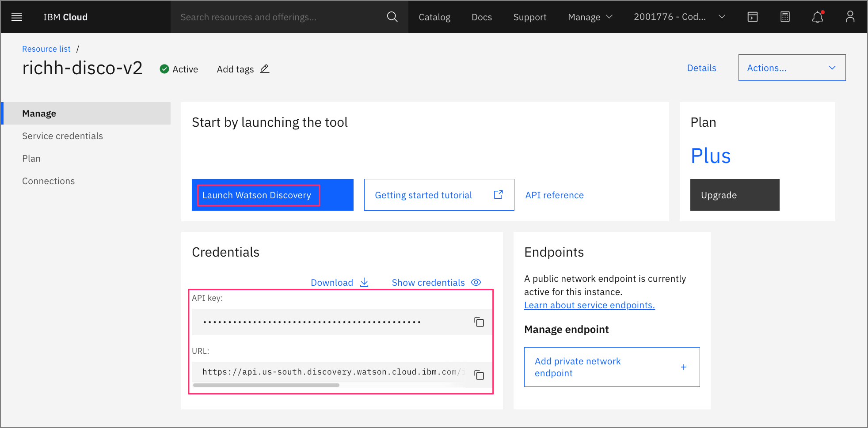Open the Actions dropdown
Image resolution: width=868 pixels, height=428 pixels.
click(x=792, y=68)
